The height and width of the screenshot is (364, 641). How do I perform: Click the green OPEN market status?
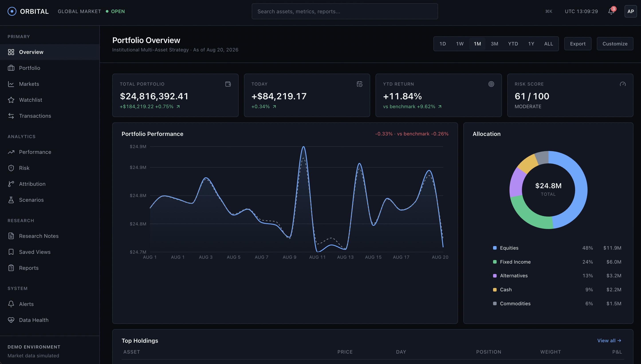click(115, 12)
